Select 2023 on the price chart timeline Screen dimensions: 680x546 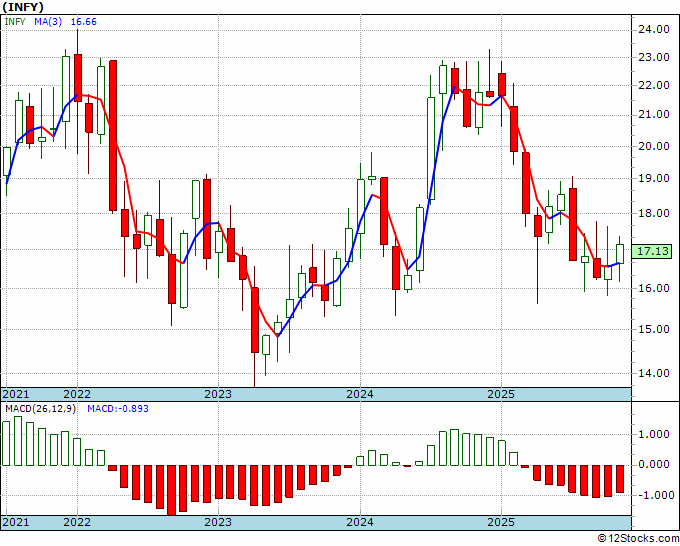click(218, 394)
